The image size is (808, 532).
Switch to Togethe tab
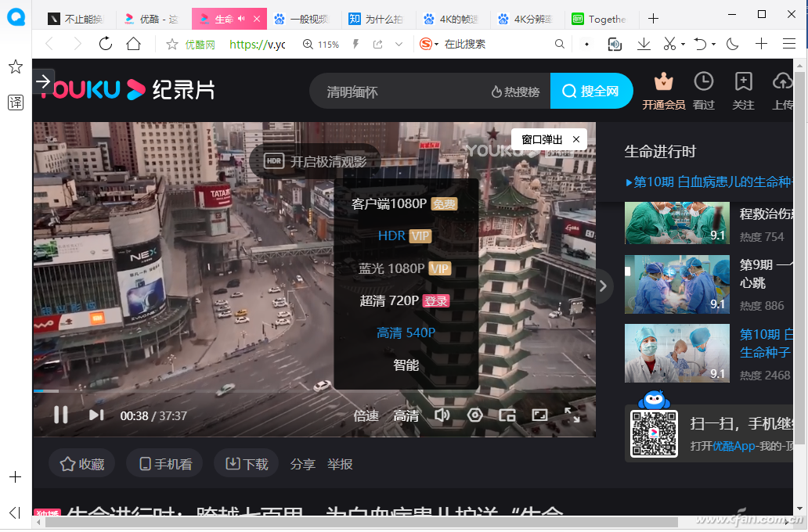(x=601, y=19)
